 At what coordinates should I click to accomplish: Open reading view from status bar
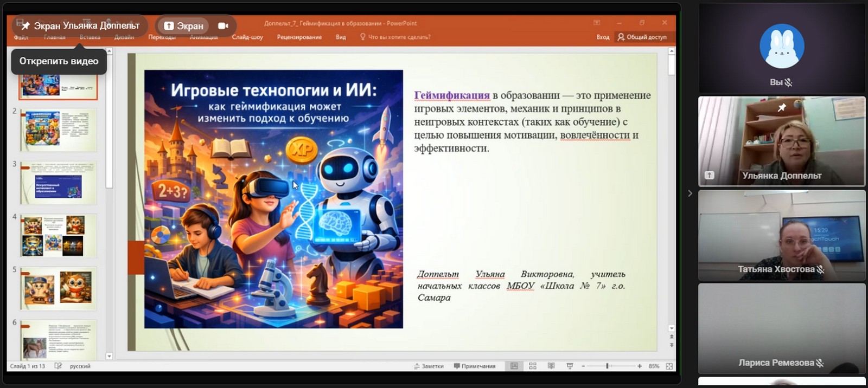551,366
